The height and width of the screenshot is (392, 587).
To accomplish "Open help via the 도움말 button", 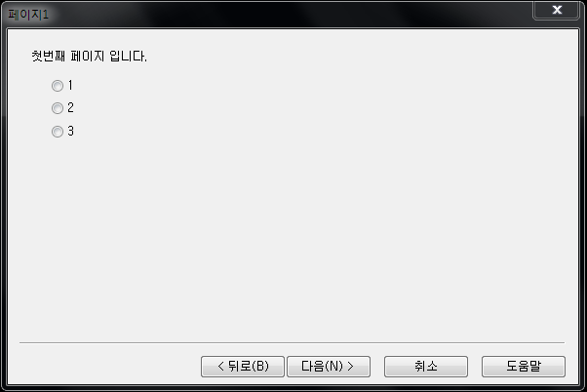I will click(524, 367).
